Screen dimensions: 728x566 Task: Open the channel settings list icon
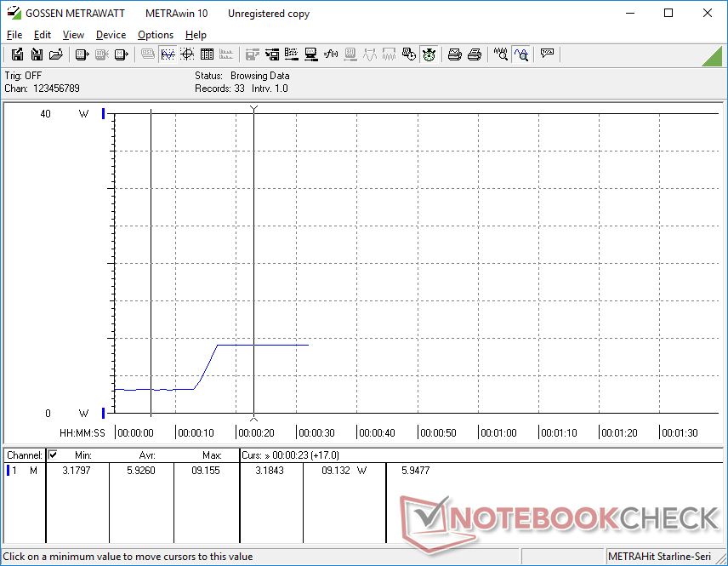coord(292,54)
